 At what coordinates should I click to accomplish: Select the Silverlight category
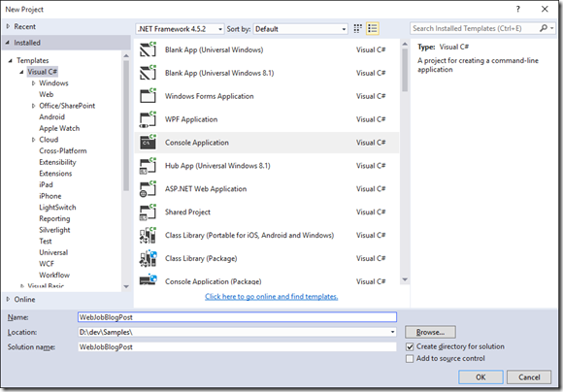pyautogui.click(x=54, y=230)
